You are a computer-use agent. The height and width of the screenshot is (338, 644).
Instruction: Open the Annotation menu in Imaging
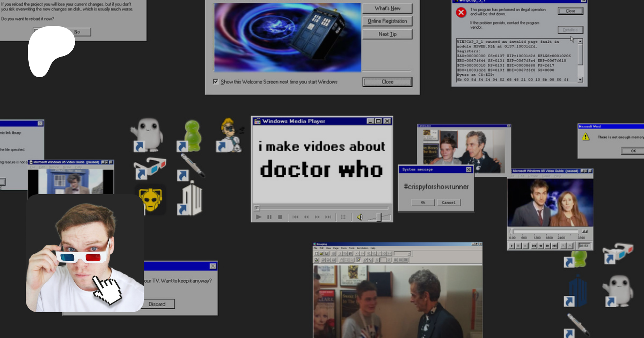click(362, 248)
